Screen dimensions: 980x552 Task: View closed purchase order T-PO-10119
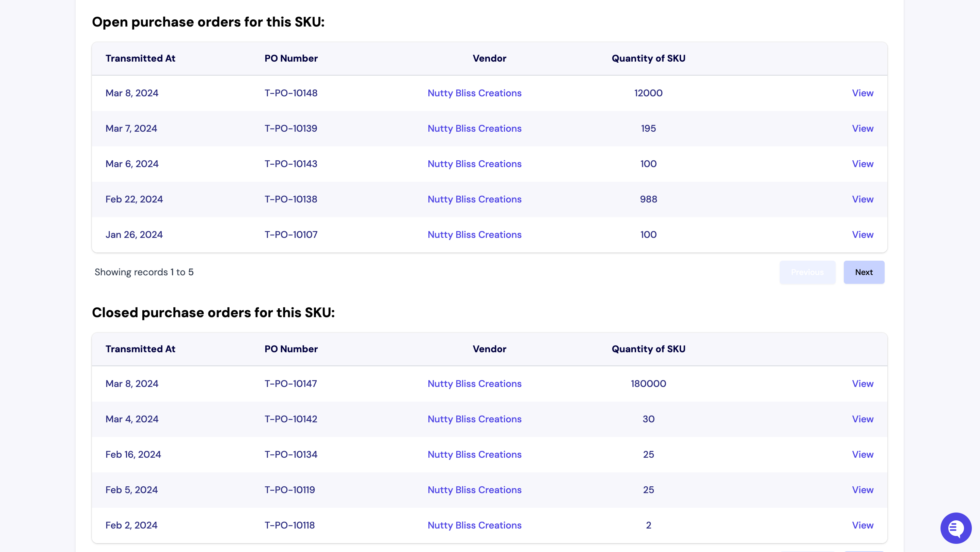tap(863, 490)
